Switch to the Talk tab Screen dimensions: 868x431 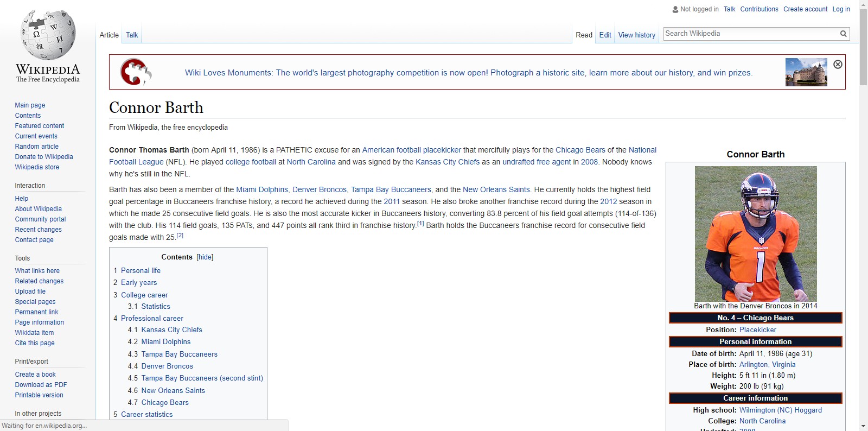coord(132,35)
